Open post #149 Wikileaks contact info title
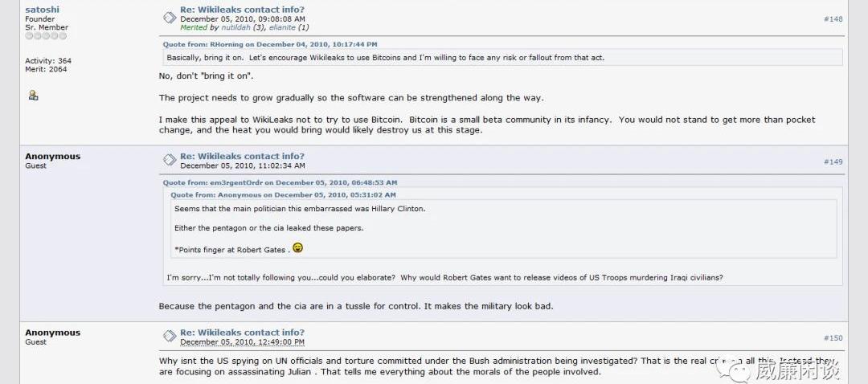The image size is (868, 384). 242,157
